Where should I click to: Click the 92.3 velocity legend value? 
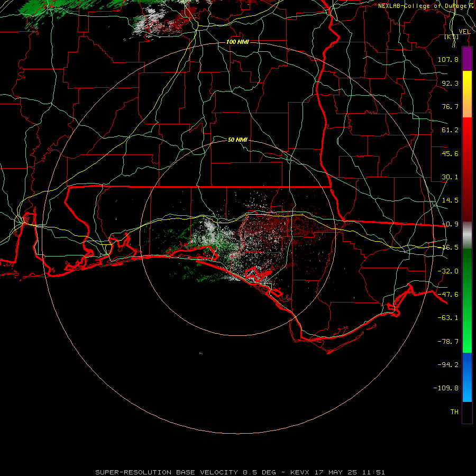450,83
